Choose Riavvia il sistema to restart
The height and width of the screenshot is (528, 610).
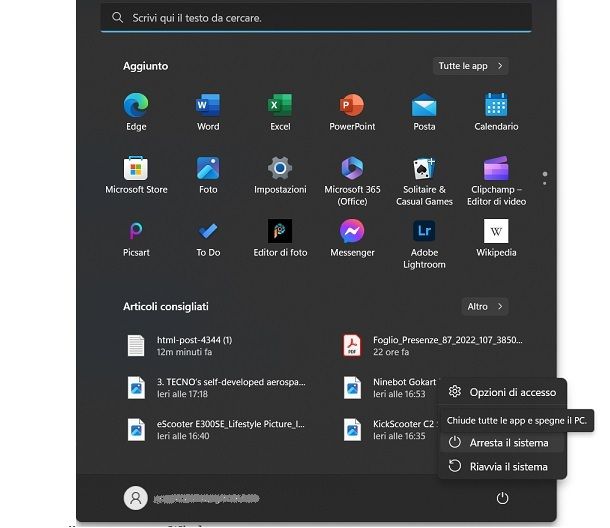tap(502, 467)
